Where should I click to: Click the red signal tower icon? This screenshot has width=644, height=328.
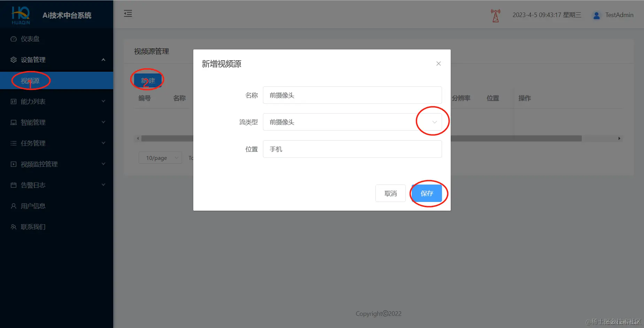(495, 15)
